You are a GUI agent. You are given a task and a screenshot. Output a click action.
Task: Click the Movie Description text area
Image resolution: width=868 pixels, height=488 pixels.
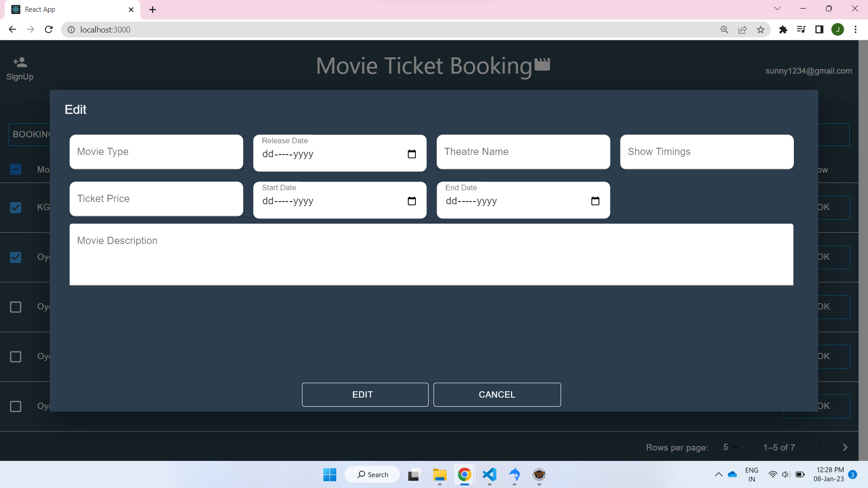pyautogui.click(x=431, y=254)
